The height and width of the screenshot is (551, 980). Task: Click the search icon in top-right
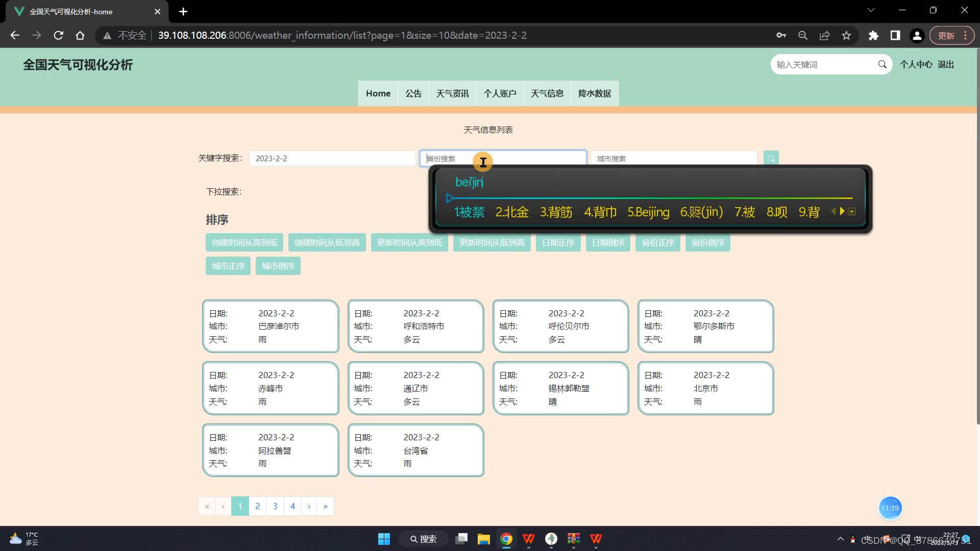[x=881, y=65]
